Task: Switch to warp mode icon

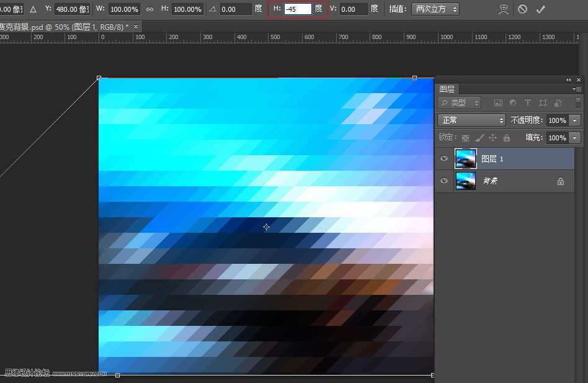Action: click(503, 9)
